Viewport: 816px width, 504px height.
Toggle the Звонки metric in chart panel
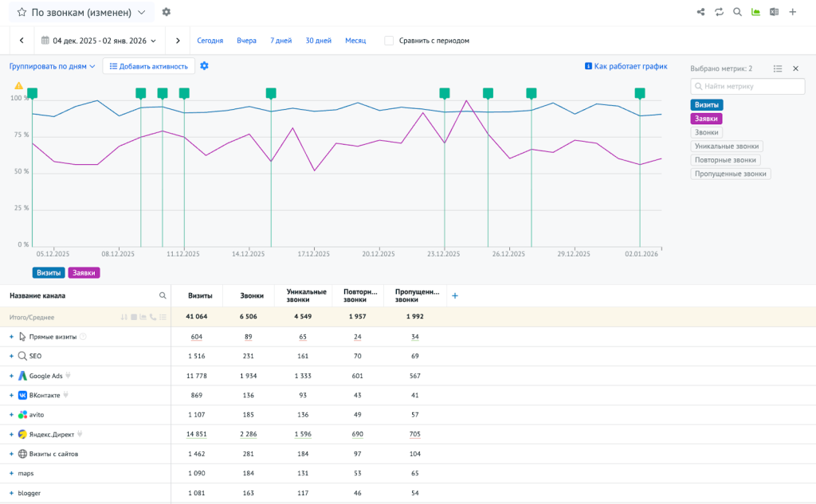(x=706, y=132)
